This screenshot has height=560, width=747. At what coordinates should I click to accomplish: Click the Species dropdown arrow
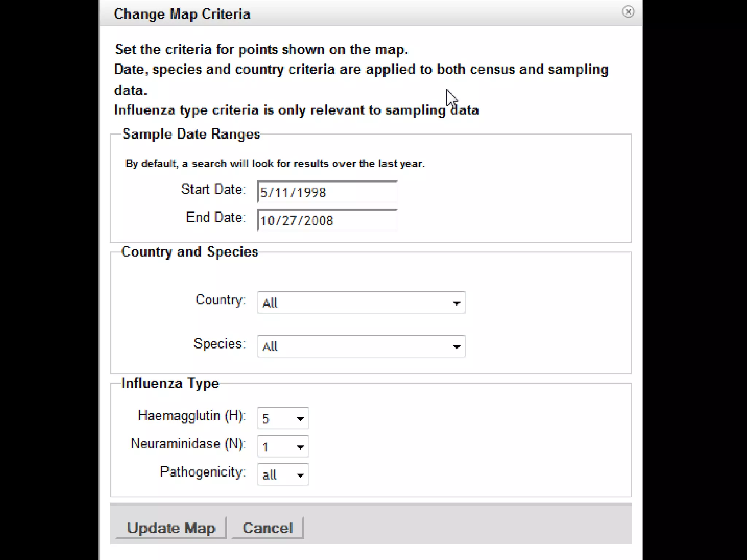pos(456,347)
